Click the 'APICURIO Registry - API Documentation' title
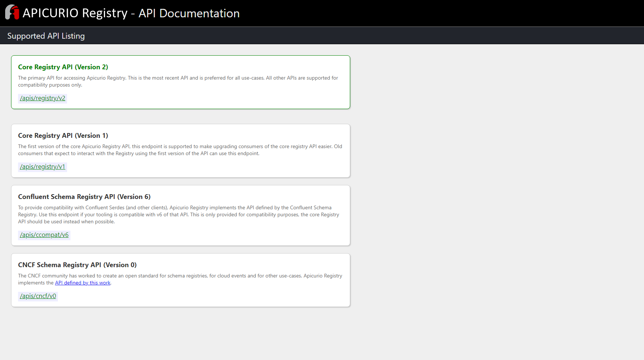Screen dimensions: 644x360 click(x=131, y=13)
